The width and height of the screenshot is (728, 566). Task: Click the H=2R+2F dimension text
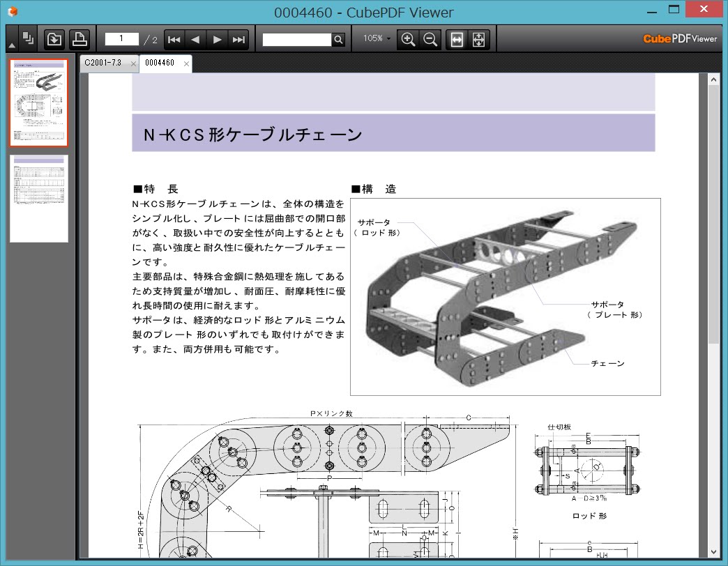click(141, 530)
